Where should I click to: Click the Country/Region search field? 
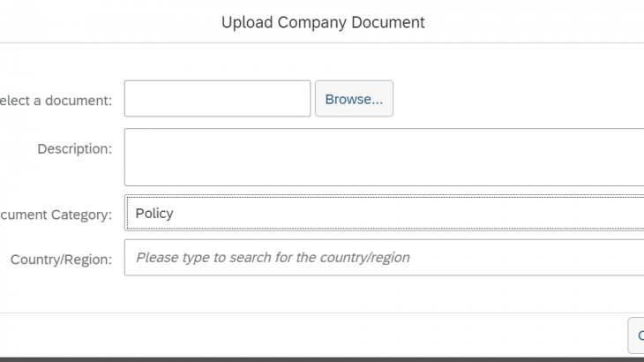click(384, 258)
